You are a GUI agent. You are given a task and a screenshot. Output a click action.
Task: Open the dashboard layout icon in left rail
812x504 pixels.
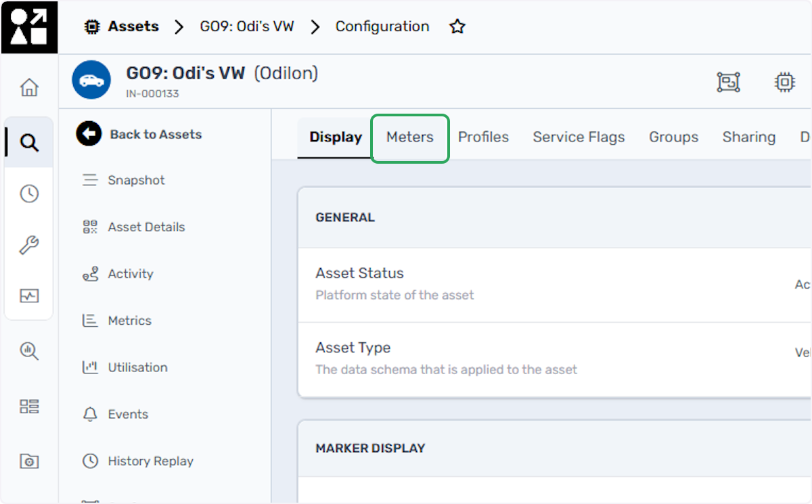pyautogui.click(x=29, y=406)
